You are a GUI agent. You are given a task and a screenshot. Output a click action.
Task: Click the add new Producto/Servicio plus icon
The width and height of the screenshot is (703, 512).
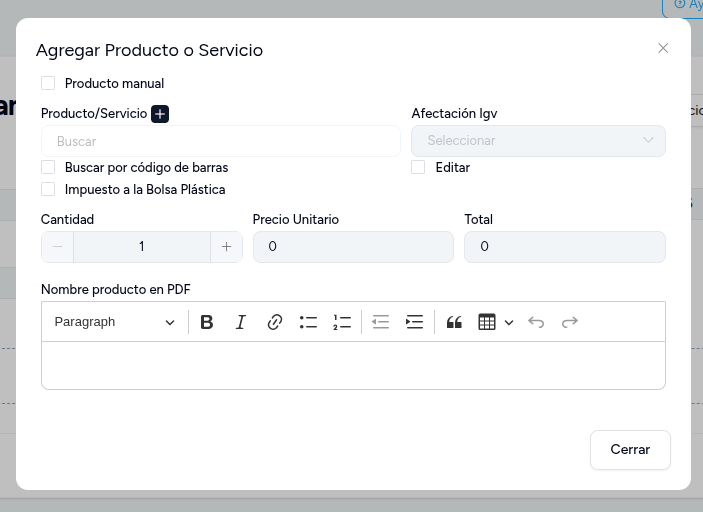coord(160,114)
